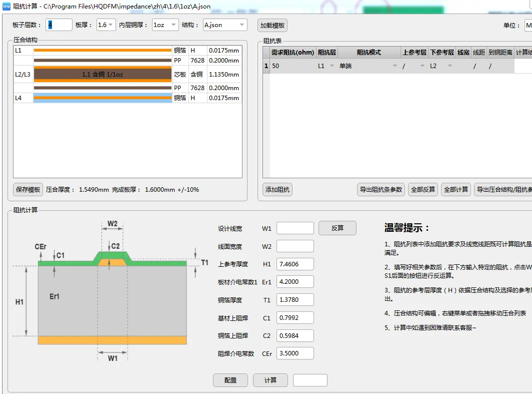The width and height of the screenshot is (532, 394).
Task: Edit the 铜箔上阻焊 C2 value 0.5984
Action: point(295,335)
